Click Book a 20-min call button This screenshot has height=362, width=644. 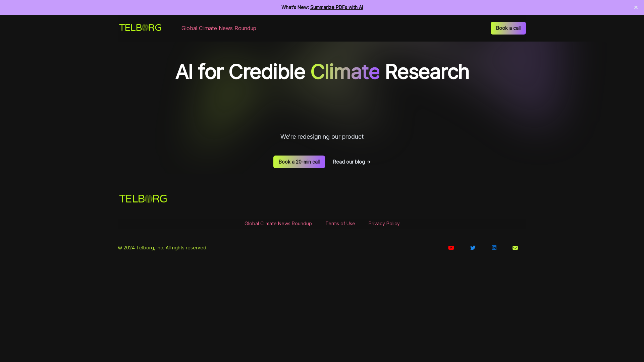click(299, 162)
